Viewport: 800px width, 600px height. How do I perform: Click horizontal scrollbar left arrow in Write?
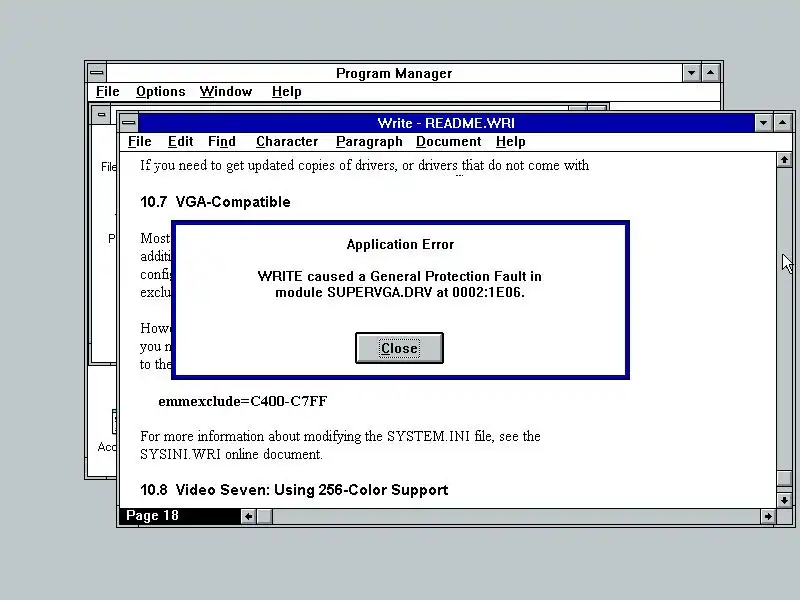(248, 516)
